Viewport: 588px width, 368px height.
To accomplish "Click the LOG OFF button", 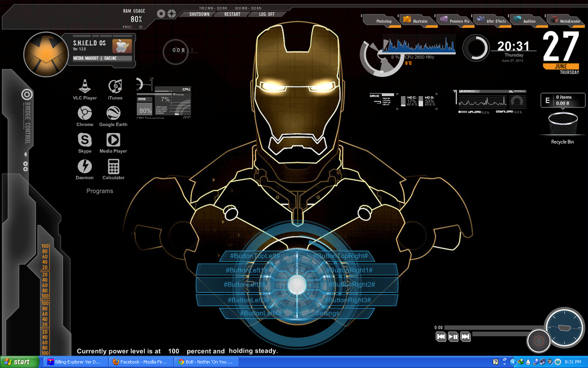I will 267,14.
